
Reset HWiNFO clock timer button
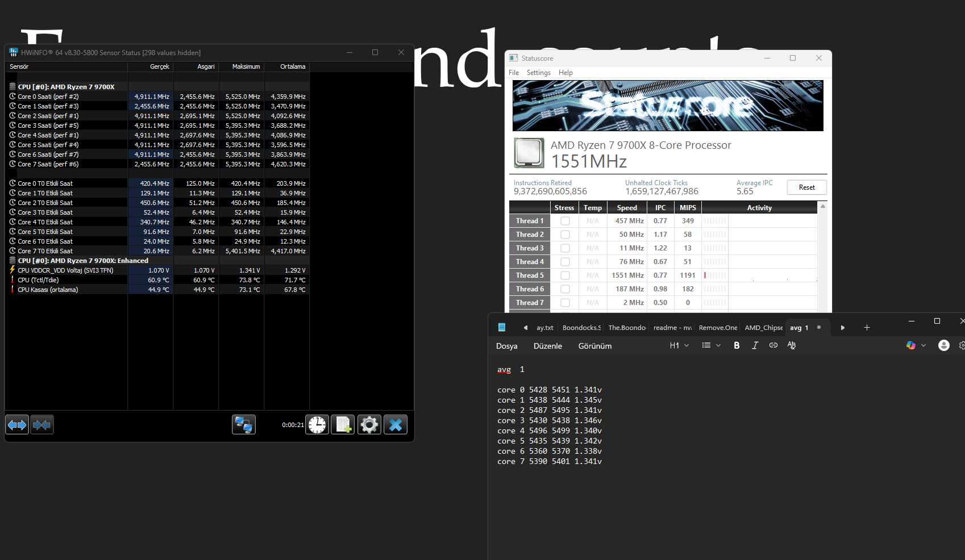[317, 425]
